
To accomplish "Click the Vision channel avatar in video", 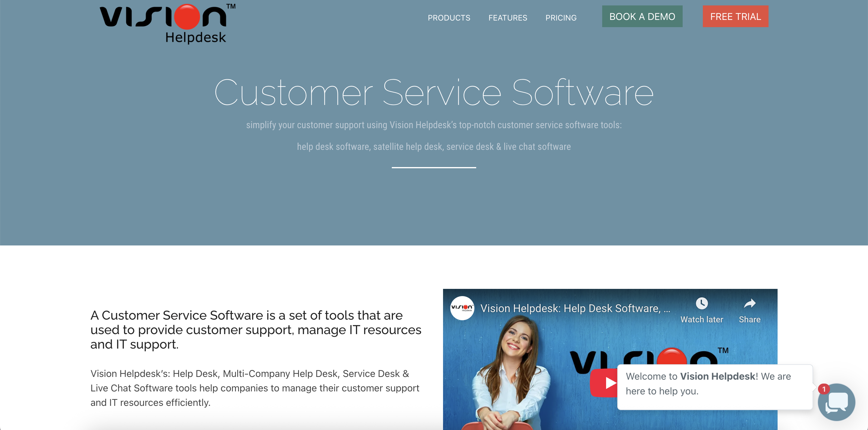I will (x=462, y=308).
